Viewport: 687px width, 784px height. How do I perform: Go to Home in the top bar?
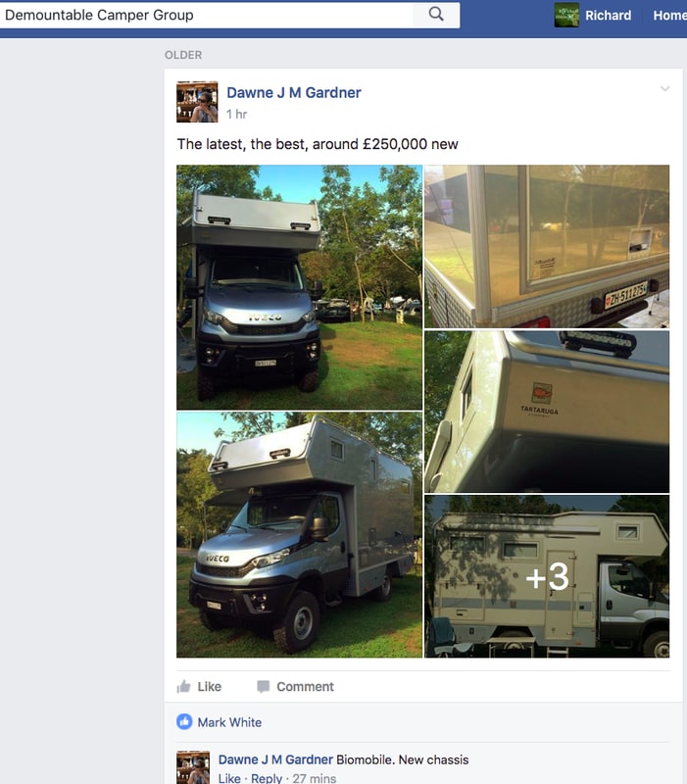[x=669, y=16]
